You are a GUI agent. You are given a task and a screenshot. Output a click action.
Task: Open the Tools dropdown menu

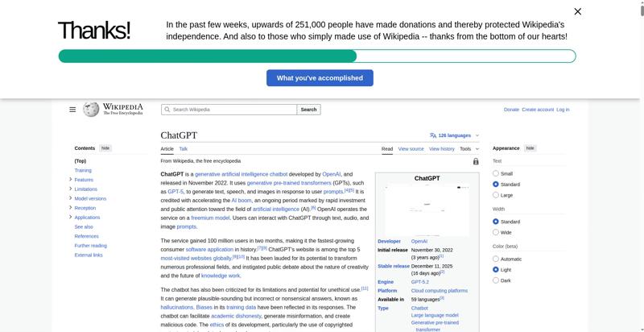click(x=469, y=149)
